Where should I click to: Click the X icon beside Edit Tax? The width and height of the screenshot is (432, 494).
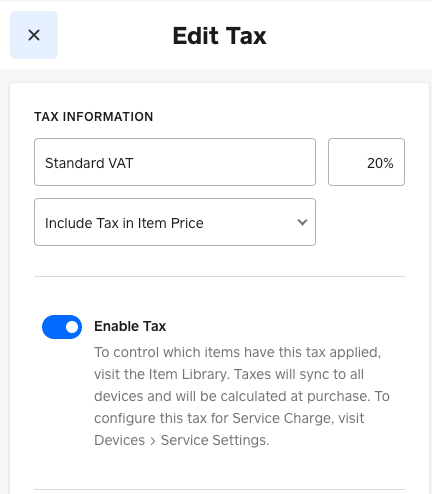(34, 35)
